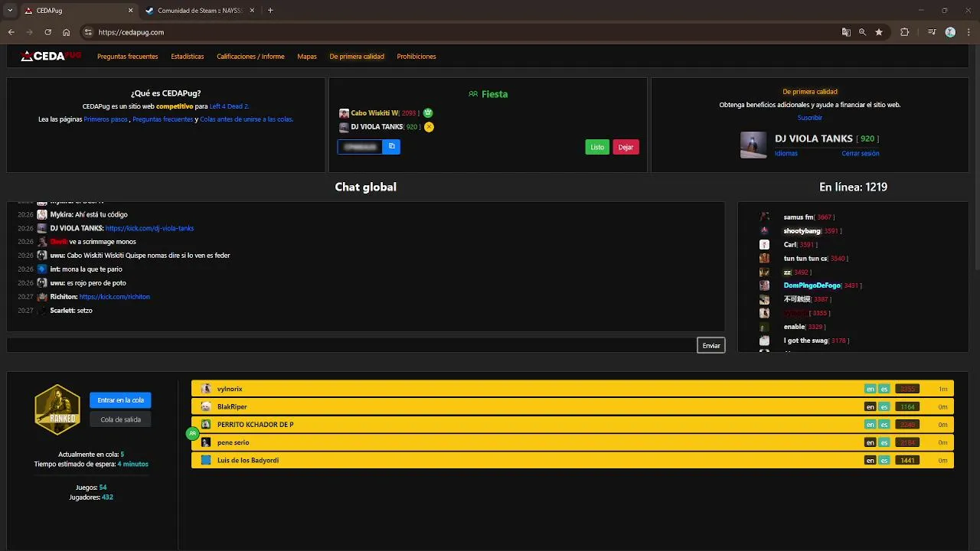Click the Ranked queue badge emblem

pos(57,409)
